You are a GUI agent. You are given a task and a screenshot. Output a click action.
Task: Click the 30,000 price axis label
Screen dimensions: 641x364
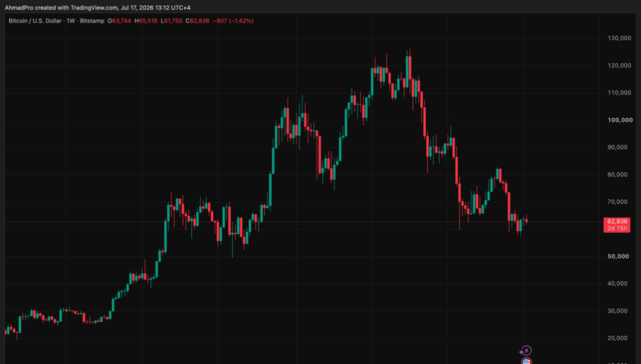coord(617,311)
